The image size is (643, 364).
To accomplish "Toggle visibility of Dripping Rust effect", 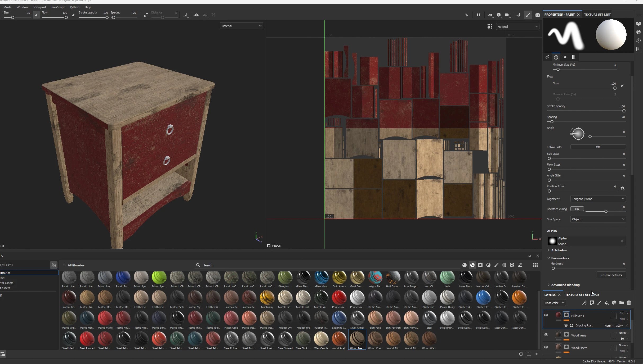I will click(x=566, y=325).
